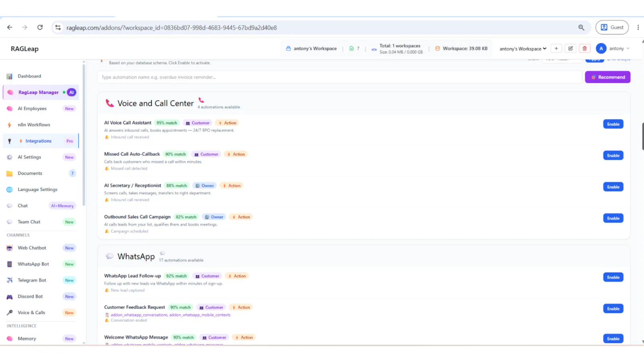Click the 92% match badge
The height and width of the screenshot is (362, 644).
tap(176, 276)
